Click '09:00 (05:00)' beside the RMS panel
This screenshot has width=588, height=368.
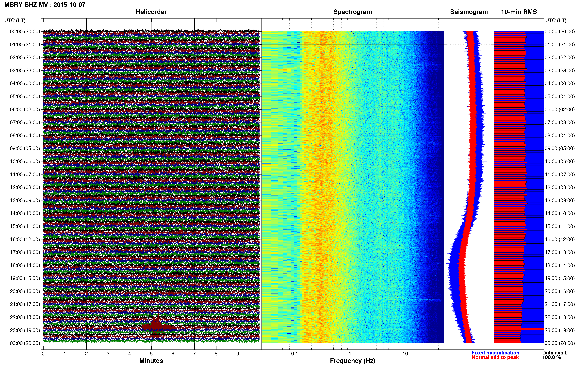[x=560, y=148]
